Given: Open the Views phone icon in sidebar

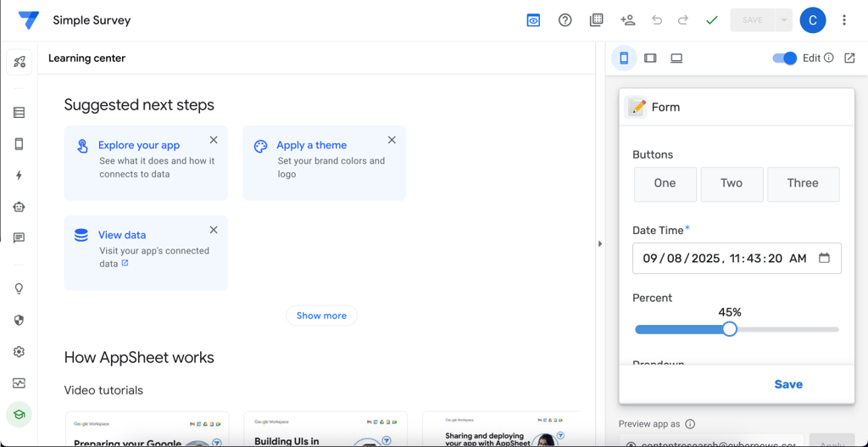Looking at the screenshot, I should (19, 144).
